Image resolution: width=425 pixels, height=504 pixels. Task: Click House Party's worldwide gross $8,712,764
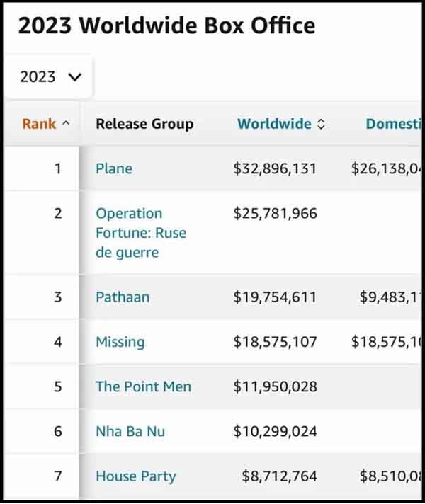click(x=279, y=476)
